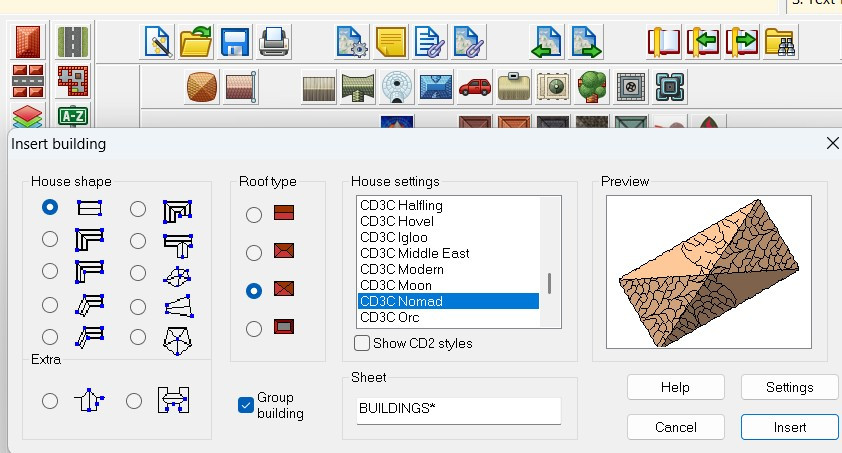Viewport: 842px width, 453px height.
Task: Select the red car symbol icon
Action: click(475, 87)
